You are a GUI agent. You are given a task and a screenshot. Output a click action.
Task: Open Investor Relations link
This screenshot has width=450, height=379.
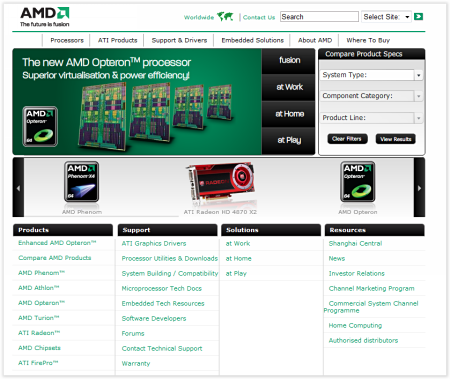click(357, 273)
